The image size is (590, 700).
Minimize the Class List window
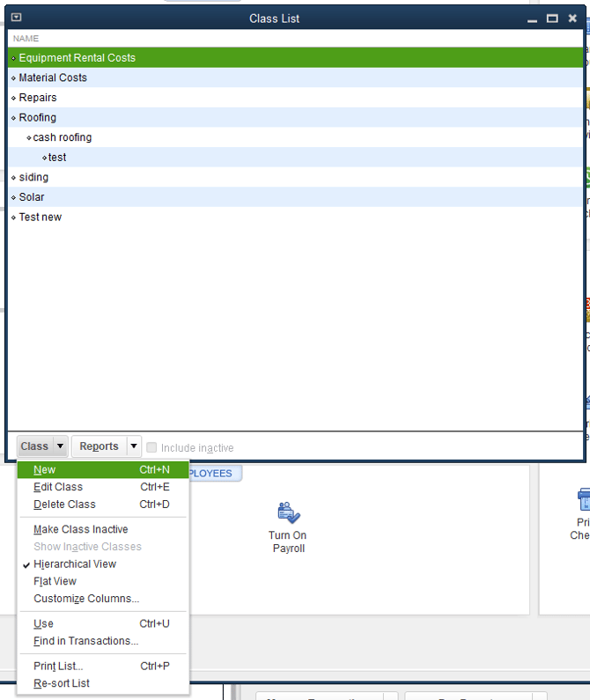pos(532,19)
